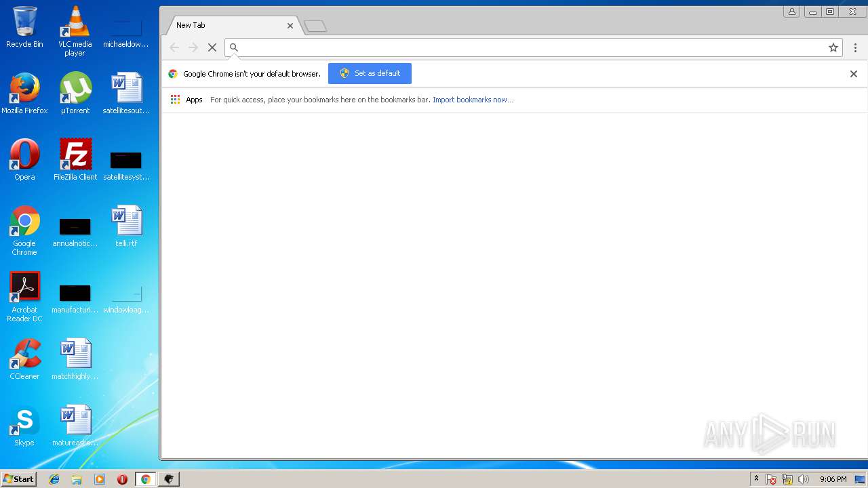Screen dimensions: 868x488
Task: Click the Set as default button
Action: point(370,73)
